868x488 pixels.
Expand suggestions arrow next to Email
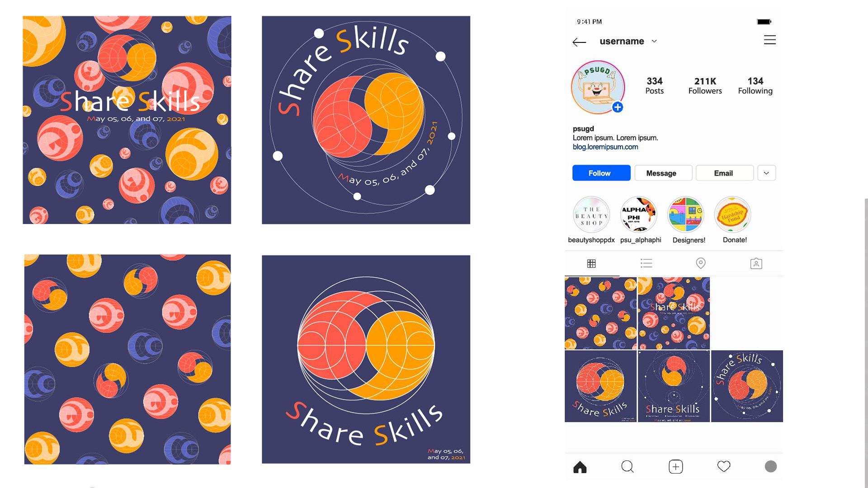point(766,173)
